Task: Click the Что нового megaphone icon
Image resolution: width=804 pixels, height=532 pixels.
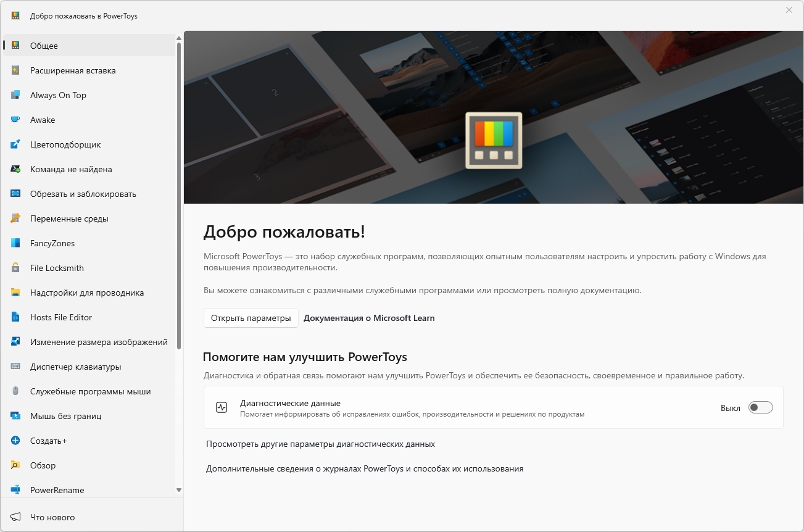Action: tap(15, 517)
